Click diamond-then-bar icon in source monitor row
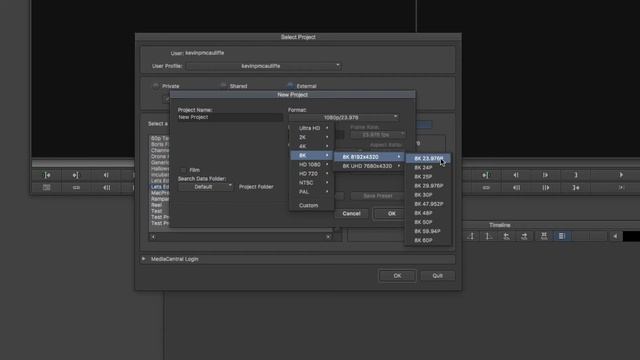This screenshot has height=360, width=640. click(76, 175)
